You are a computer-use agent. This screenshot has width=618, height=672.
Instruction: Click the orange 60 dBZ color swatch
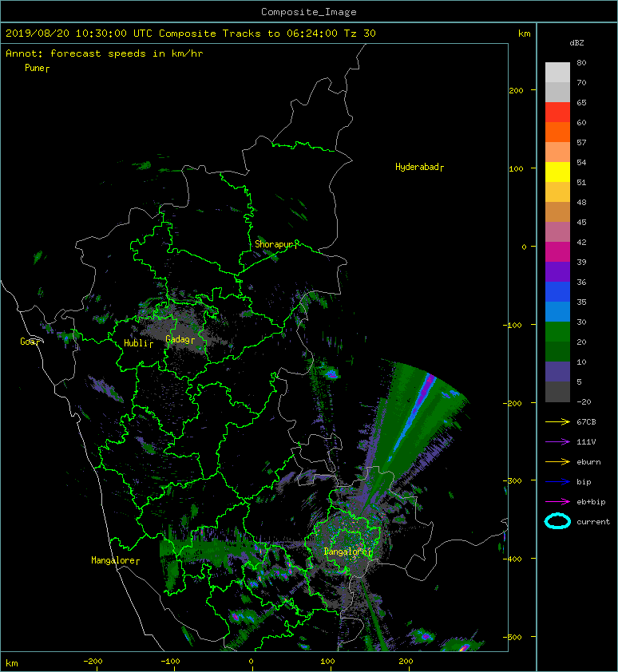coord(557,132)
